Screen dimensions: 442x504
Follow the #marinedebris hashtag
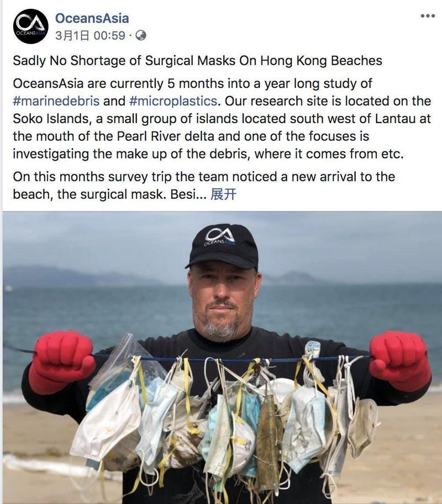tap(56, 101)
